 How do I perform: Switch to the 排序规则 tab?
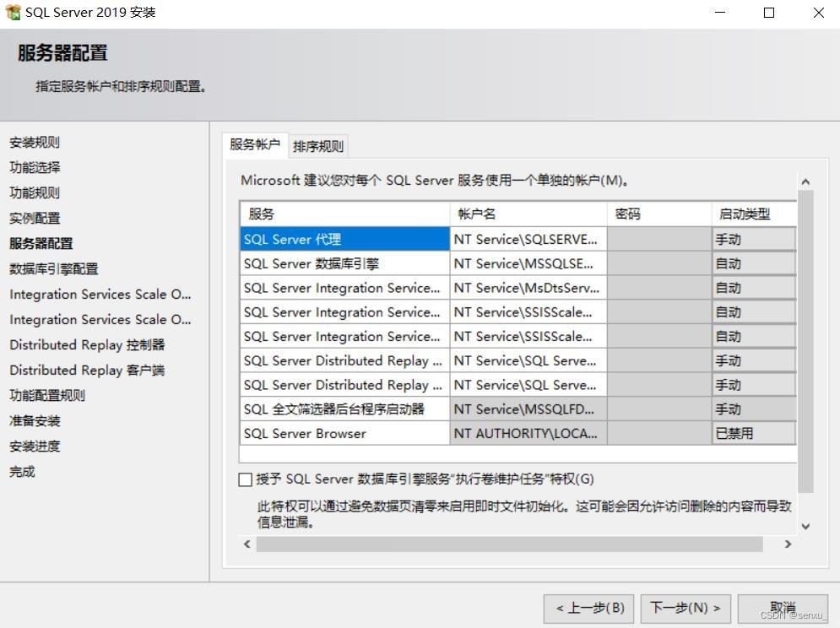tap(317, 146)
